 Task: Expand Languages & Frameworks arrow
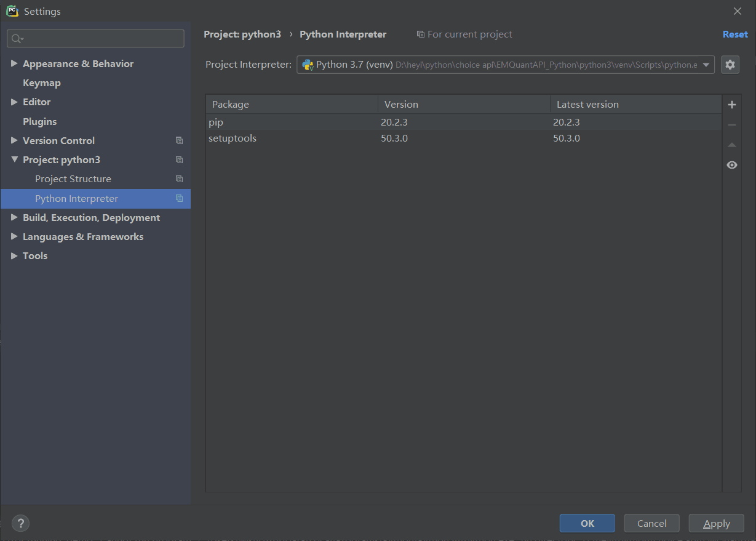coord(14,236)
